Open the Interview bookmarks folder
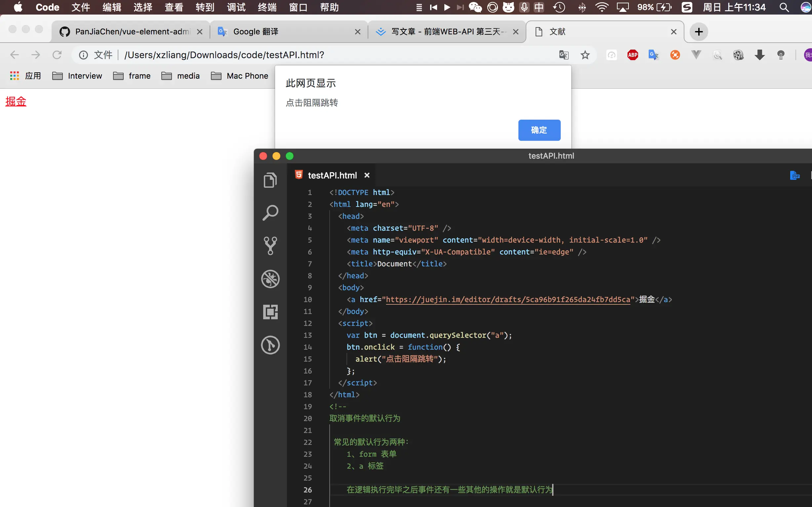Image resolution: width=812 pixels, height=507 pixels. pyautogui.click(x=77, y=76)
